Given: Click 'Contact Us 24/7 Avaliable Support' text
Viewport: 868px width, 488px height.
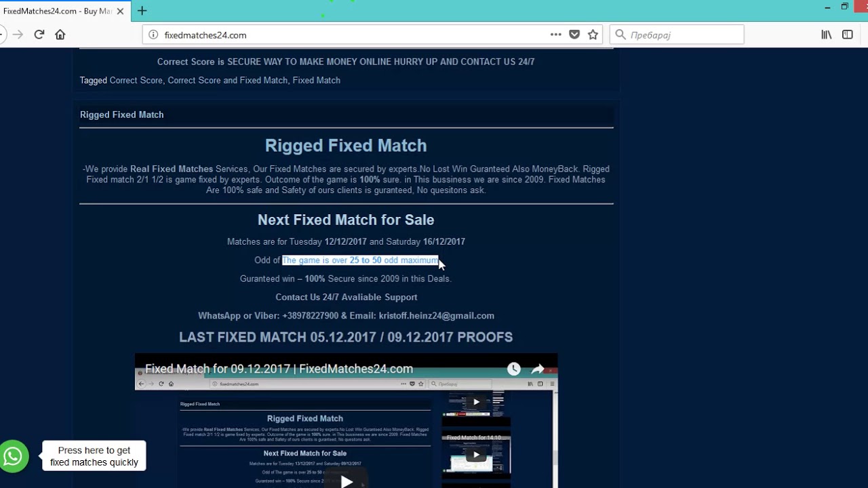Looking at the screenshot, I should pos(347,297).
